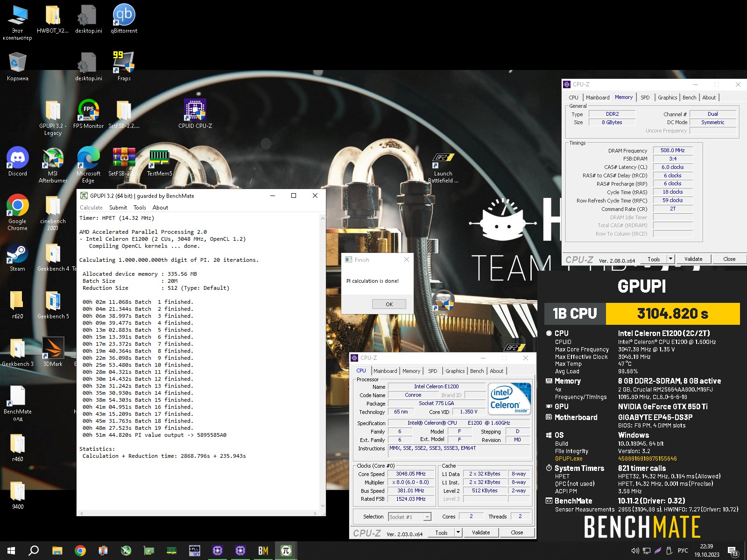Launch the CPUID CPU-Z desktop shortcut
This screenshot has width=747, height=560.
tap(195, 114)
